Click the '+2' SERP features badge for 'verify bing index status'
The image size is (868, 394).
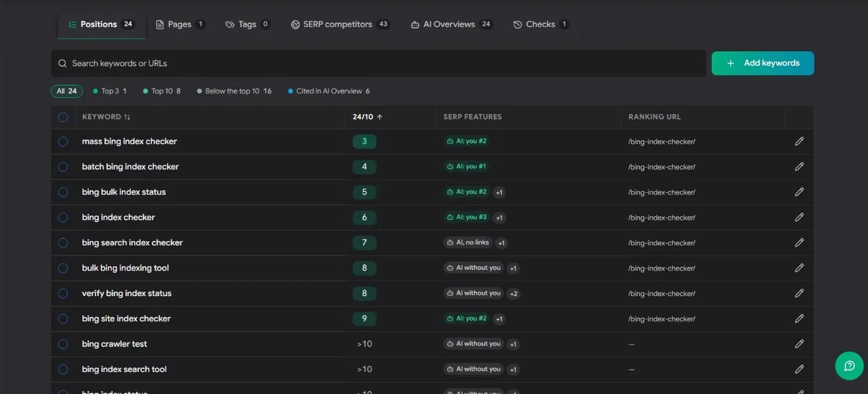pyautogui.click(x=514, y=294)
